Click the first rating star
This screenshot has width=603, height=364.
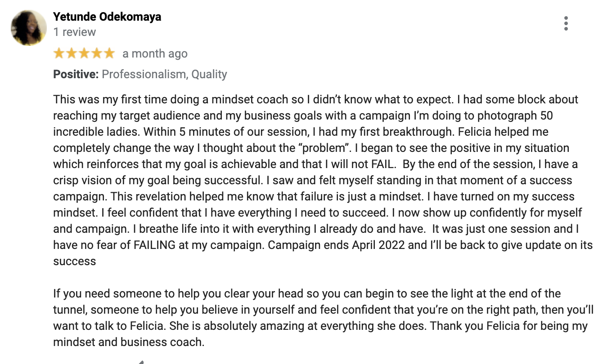click(59, 54)
